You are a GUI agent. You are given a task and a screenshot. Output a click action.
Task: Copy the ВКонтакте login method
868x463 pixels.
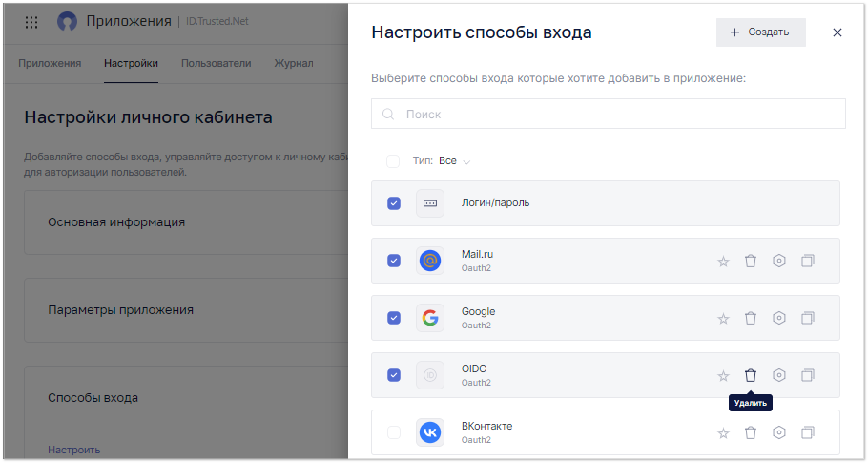[808, 432]
